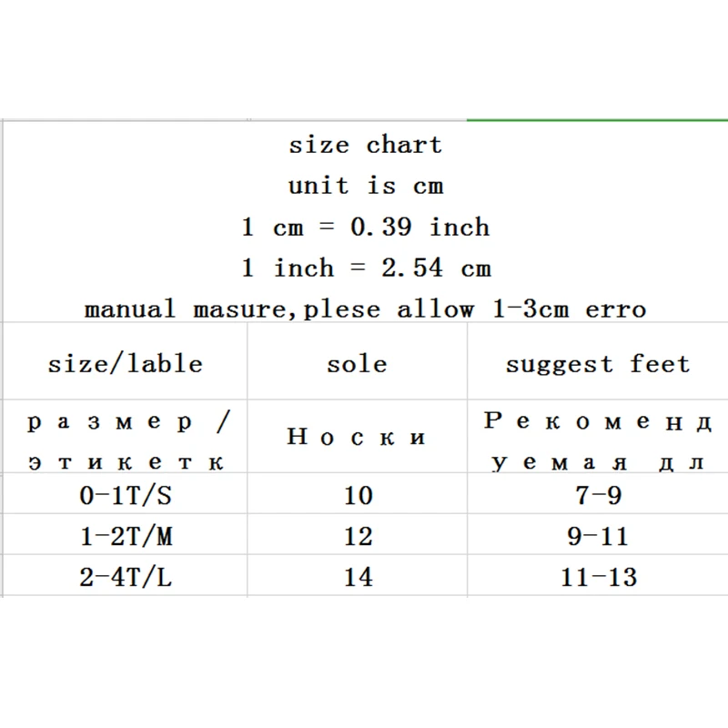Select the '2-4T/L' size cell
728x728 pixels.
click(x=125, y=577)
